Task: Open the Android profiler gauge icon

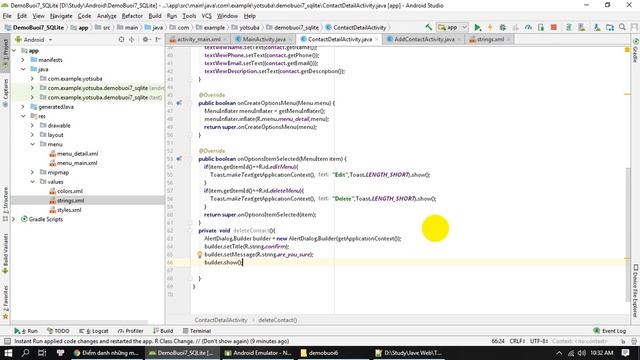Action: (x=528, y=27)
